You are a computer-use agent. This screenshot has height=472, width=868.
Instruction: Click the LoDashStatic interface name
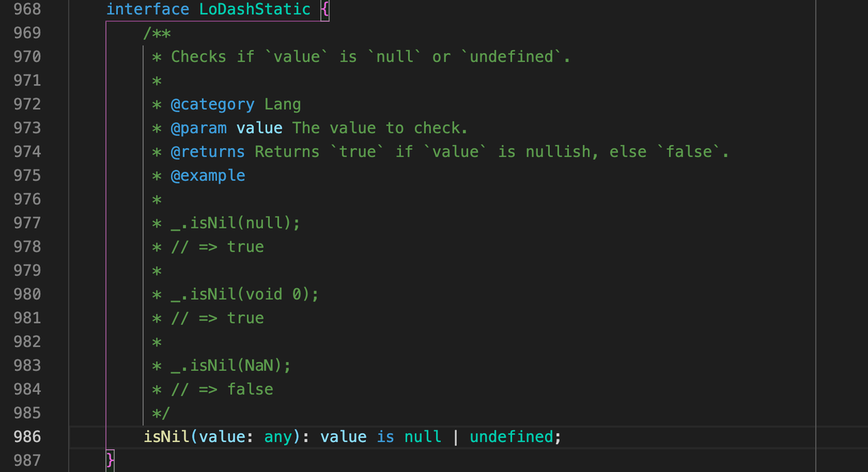coord(254,9)
